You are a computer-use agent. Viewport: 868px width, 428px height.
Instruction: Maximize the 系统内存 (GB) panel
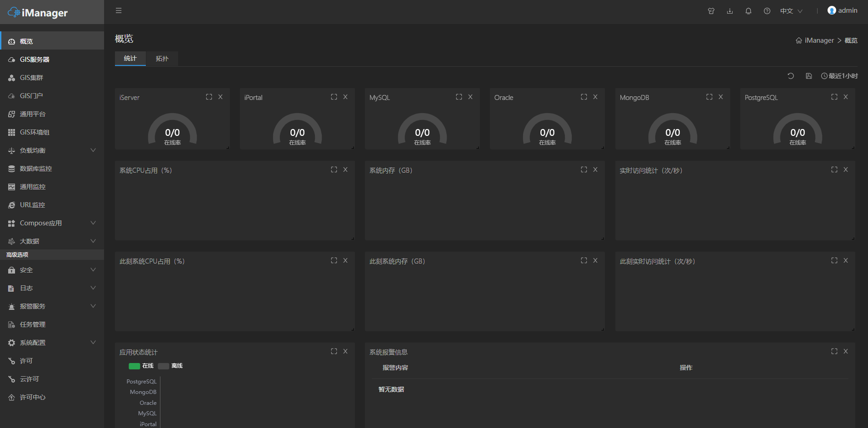[x=584, y=169]
